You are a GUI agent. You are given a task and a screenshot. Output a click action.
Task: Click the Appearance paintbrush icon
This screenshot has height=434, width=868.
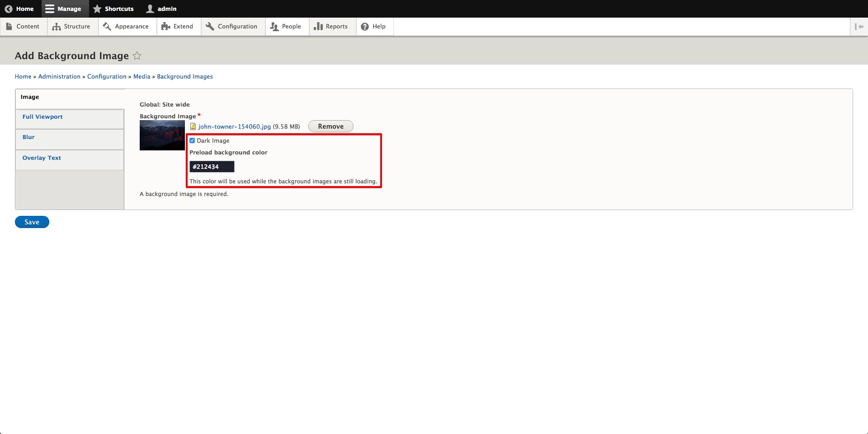pos(107,27)
